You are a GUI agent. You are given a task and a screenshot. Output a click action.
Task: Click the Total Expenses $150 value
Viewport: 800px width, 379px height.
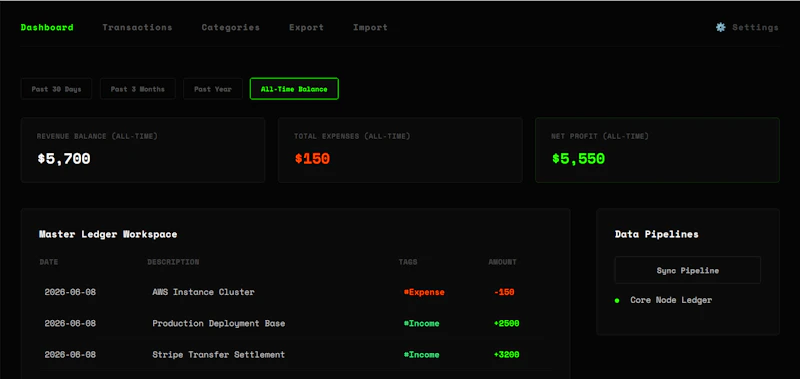312,159
